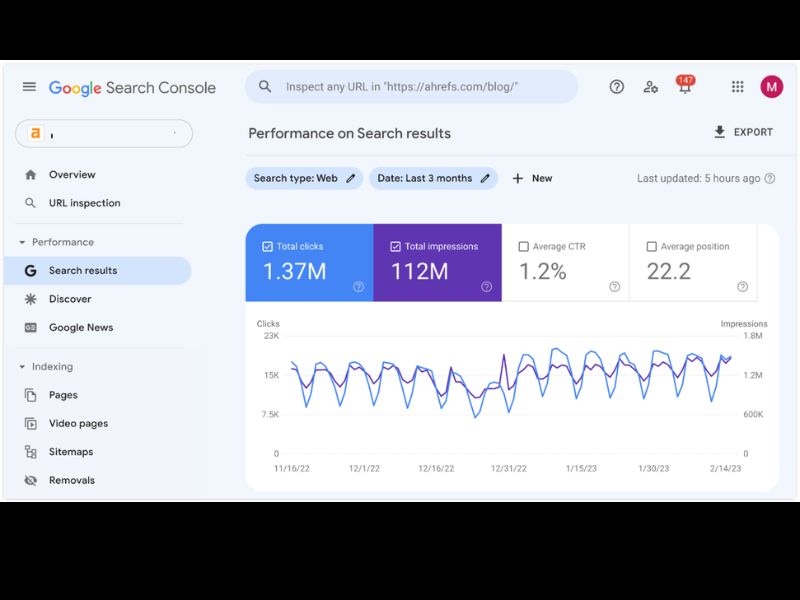Click the Average position 22.2 card

(x=693, y=263)
